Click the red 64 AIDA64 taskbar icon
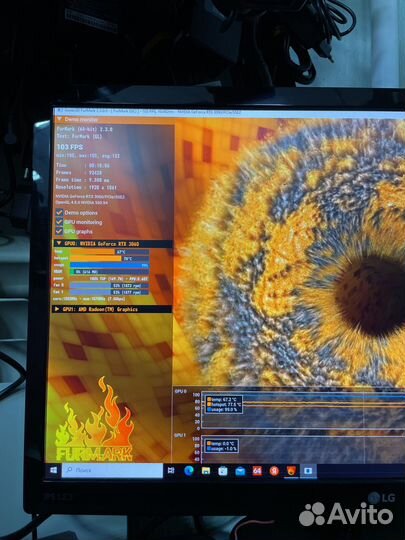405x540 pixels. pos(257,471)
